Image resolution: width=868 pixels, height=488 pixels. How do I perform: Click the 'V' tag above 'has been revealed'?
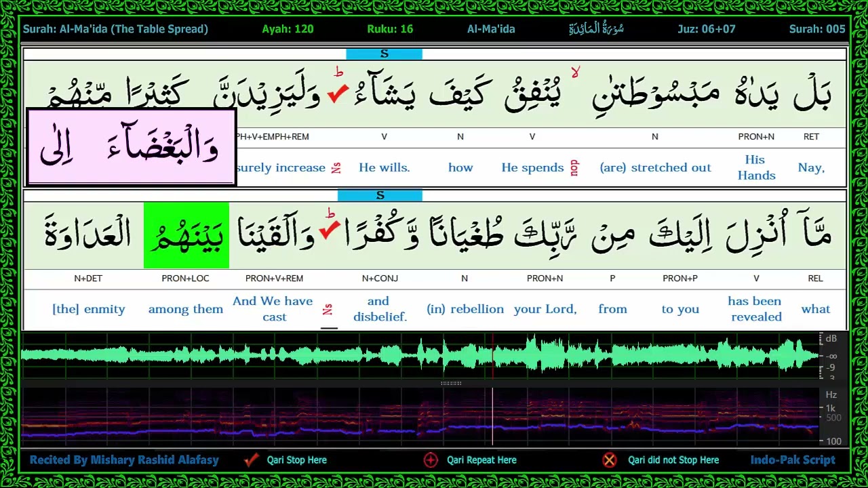point(756,279)
